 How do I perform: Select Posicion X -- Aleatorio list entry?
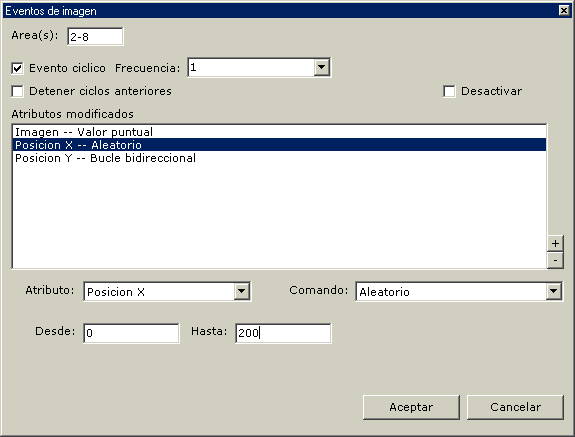pyautogui.click(x=279, y=145)
